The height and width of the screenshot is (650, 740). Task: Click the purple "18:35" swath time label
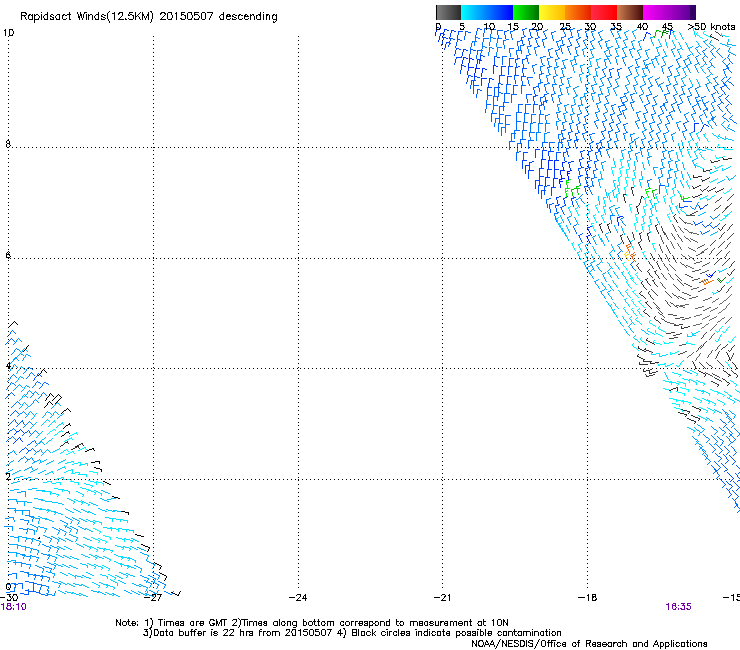tap(678, 607)
